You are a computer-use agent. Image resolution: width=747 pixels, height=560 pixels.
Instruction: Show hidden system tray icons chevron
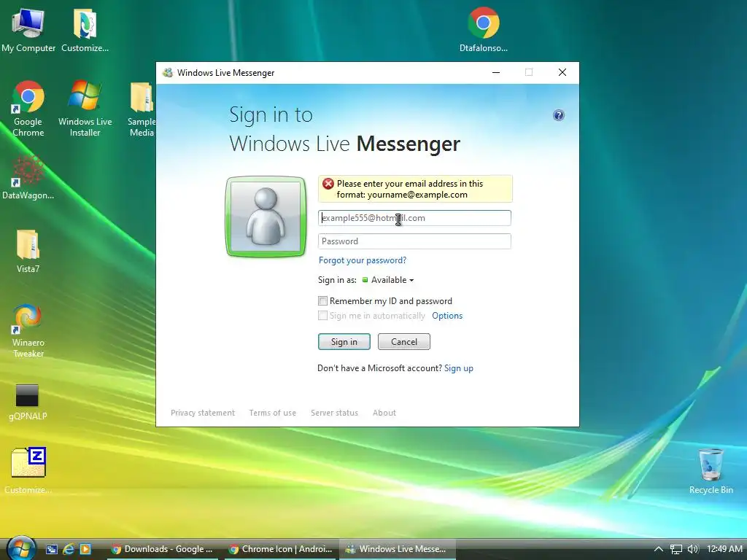(x=659, y=549)
